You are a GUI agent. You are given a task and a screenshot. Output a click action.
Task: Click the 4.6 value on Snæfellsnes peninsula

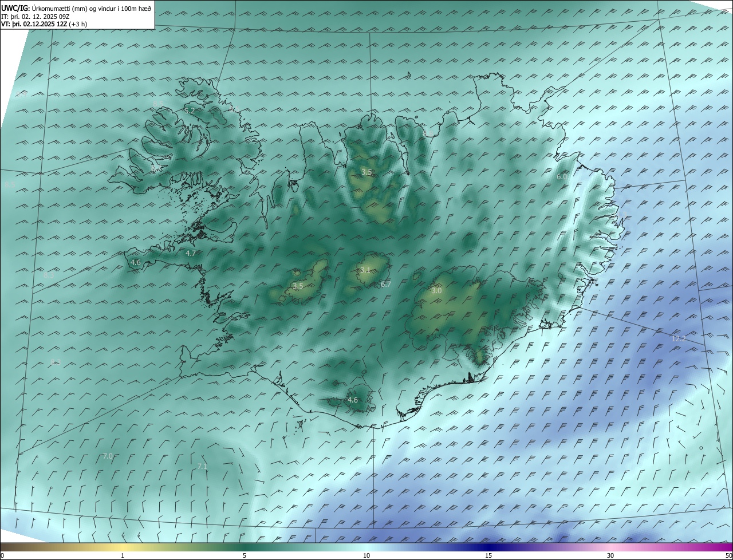pos(136,262)
